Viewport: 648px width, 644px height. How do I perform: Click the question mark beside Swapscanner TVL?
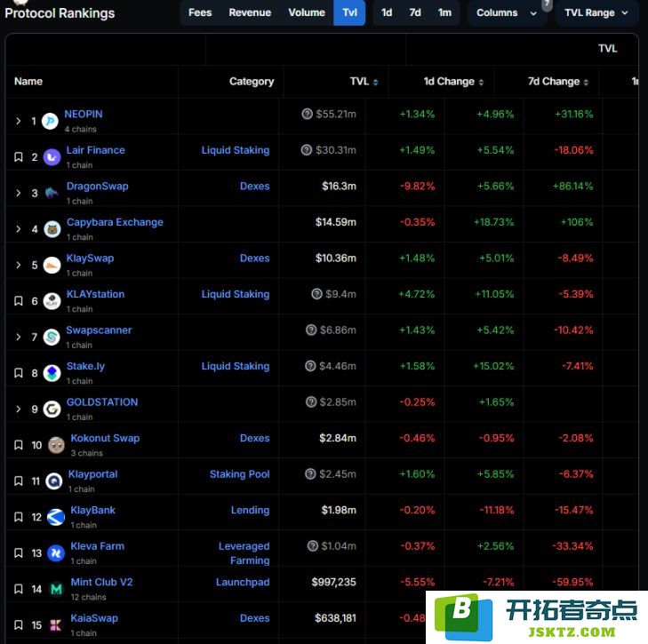(311, 330)
